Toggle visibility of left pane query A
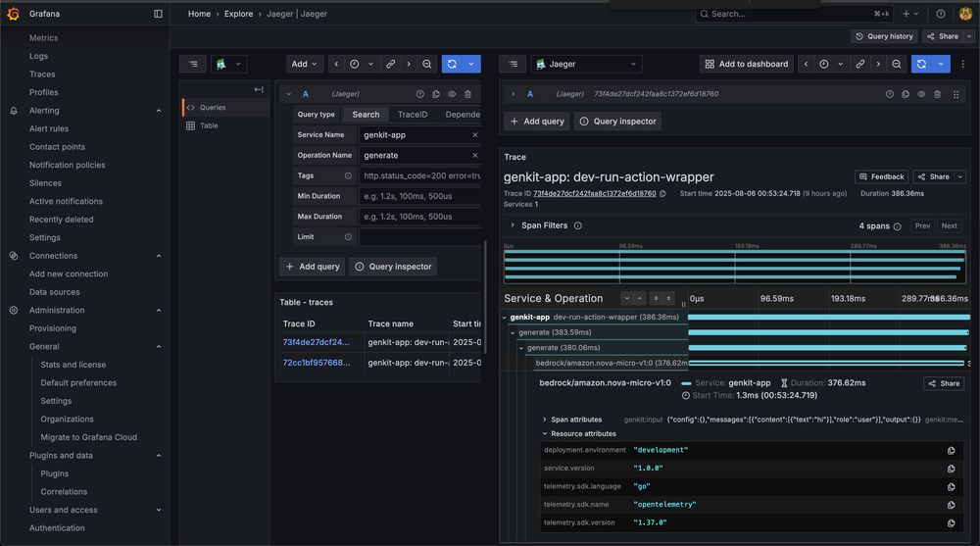This screenshot has width=980, height=546. pyautogui.click(x=452, y=94)
